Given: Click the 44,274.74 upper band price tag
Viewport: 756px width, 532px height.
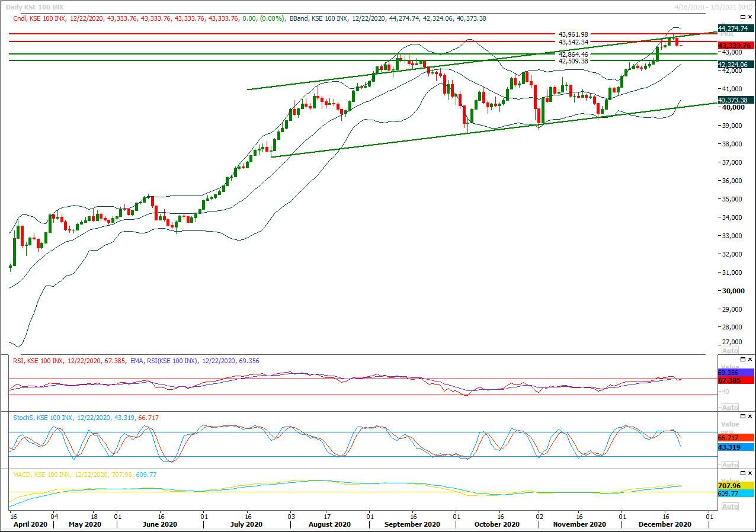Looking at the screenshot, I should tap(735, 28).
